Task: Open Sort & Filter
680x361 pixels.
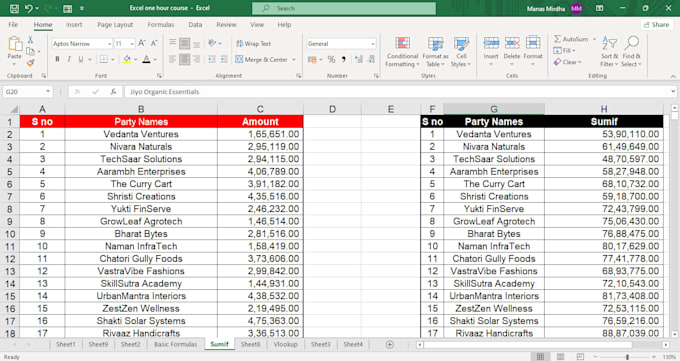Action: (609, 51)
